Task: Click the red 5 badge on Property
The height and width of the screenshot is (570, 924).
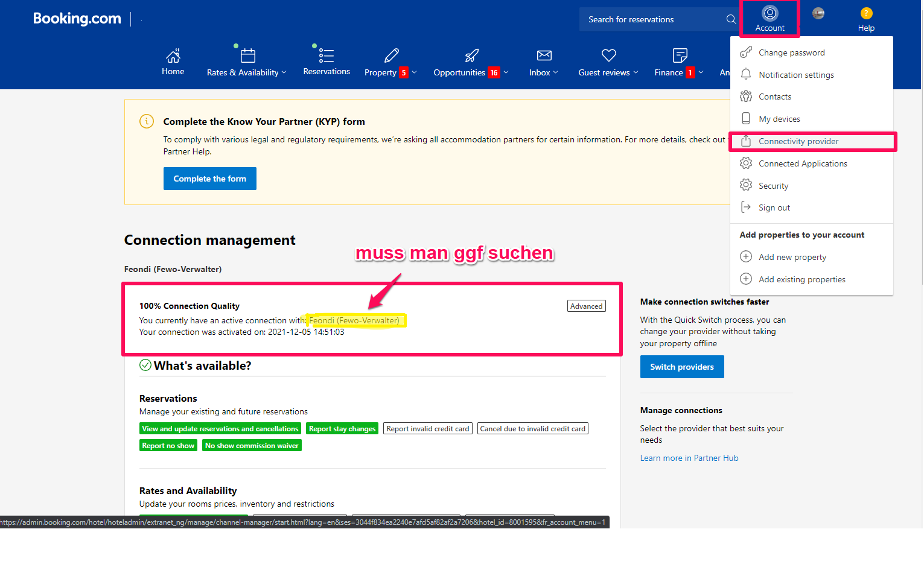Action: click(x=404, y=72)
